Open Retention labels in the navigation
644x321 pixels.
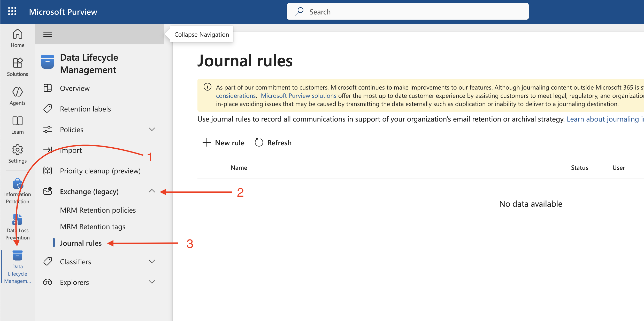(x=85, y=109)
